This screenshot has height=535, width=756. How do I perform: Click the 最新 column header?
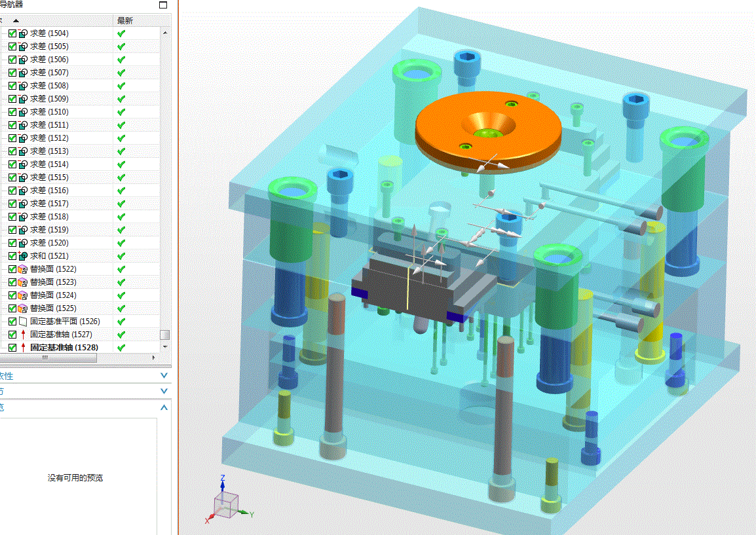[125, 21]
